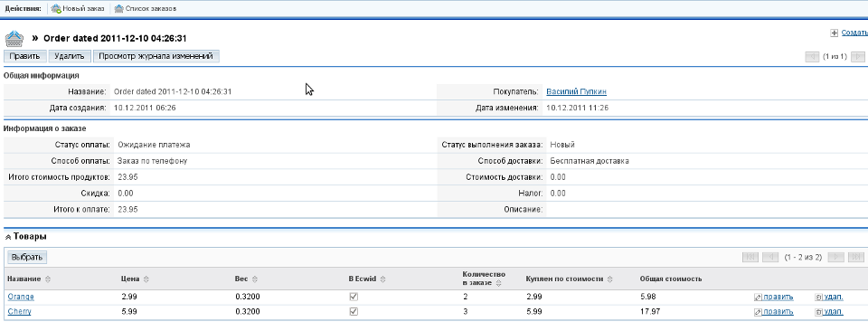Click payment method Заказ по телефону
The width and height of the screenshot is (868, 331).
coord(152,161)
